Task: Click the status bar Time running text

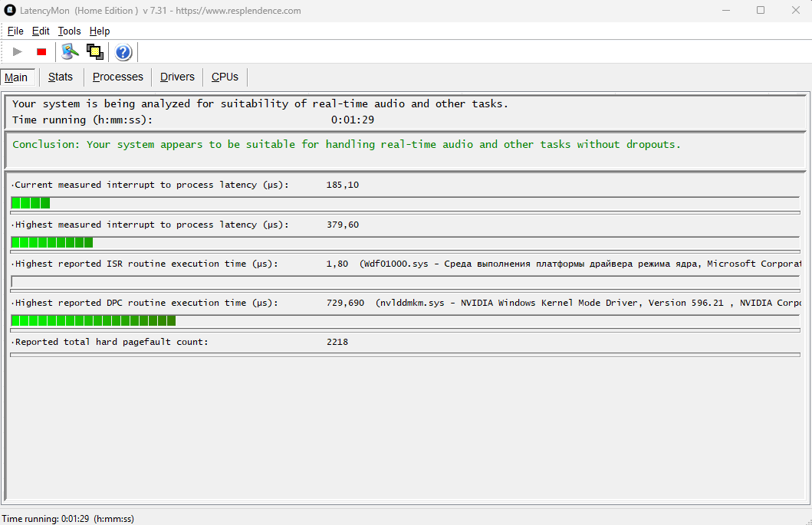Action: tap(67, 519)
